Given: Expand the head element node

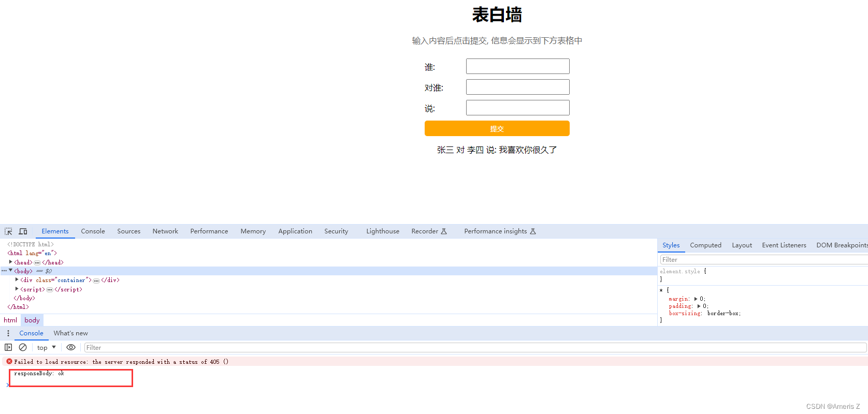Looking at the screenshot, I should 11,262.
